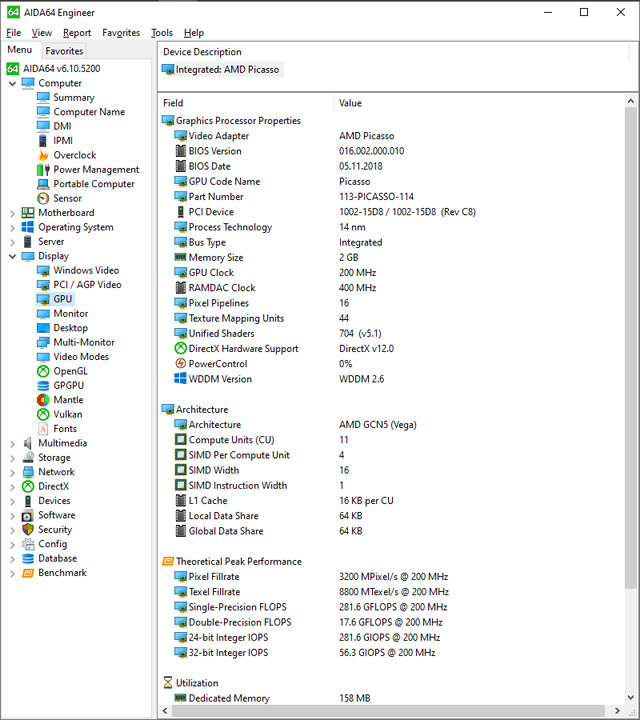This screenshot has height=720, width=640.
Task: Expand the Network tree node
Action: click(12, 472)
